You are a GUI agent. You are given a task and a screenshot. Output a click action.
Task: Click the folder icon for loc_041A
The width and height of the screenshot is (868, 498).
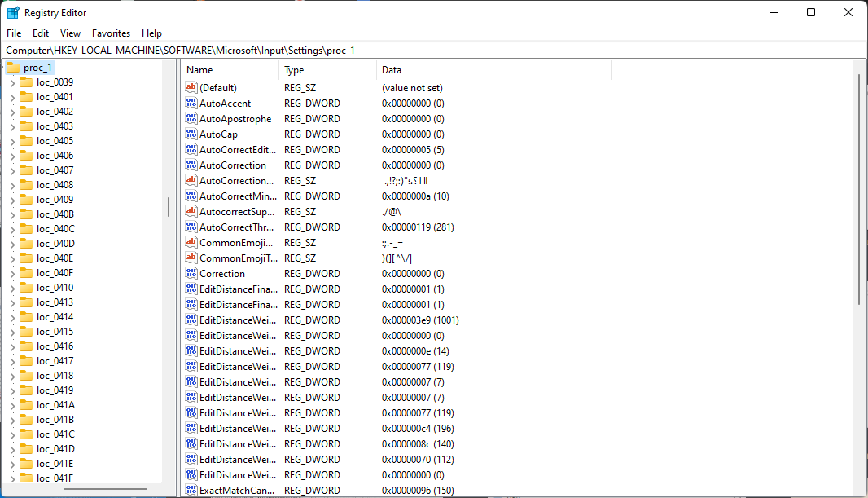coord(26,405)
